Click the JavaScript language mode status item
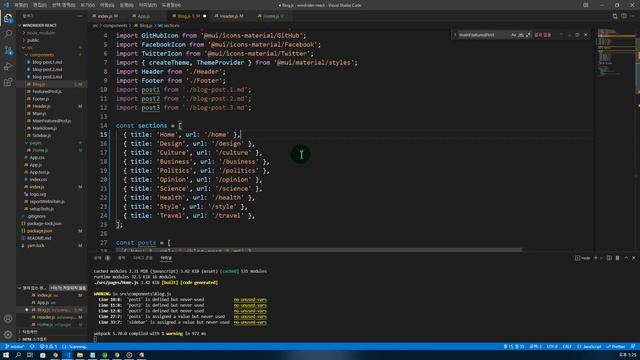 click(589, 347)
